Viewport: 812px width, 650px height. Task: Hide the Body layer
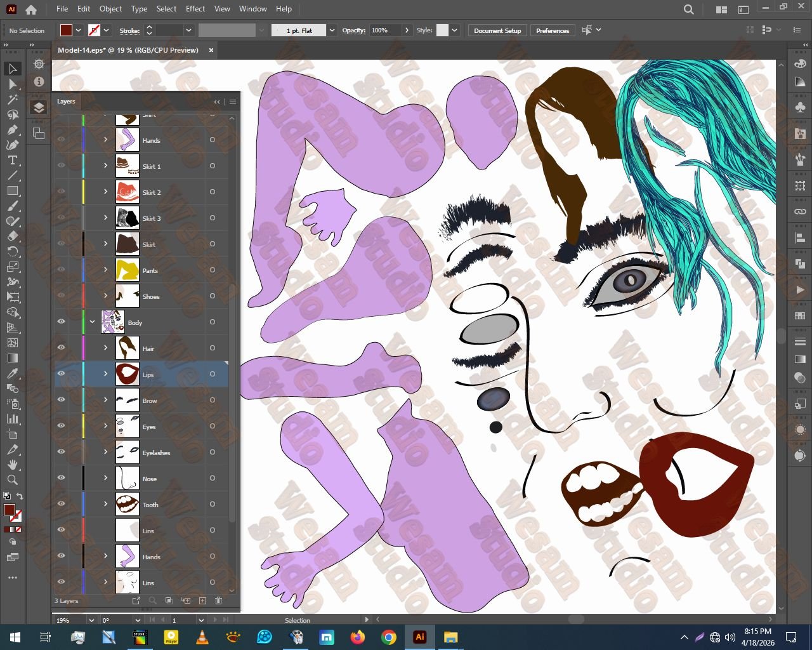coord(62,322)
